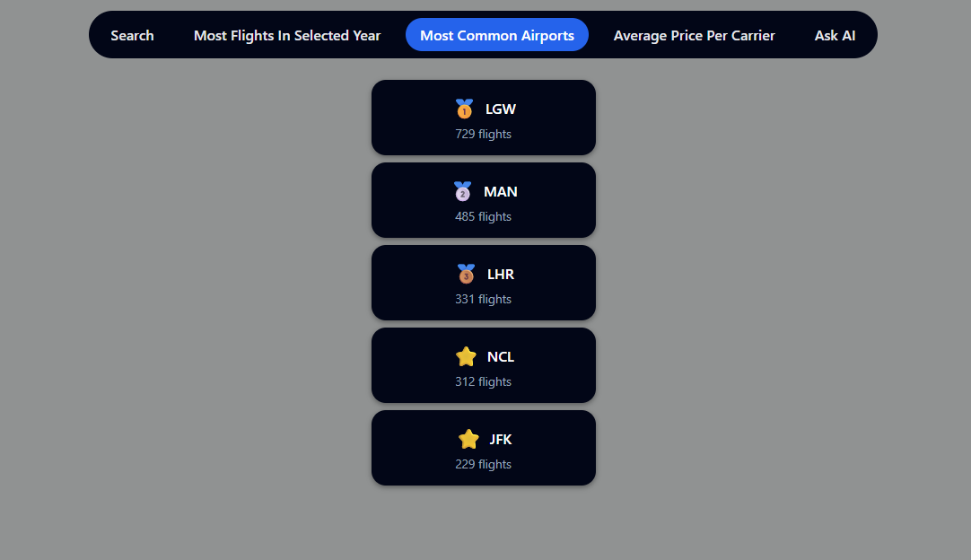Go to Average Price Per Carrier tab
The width and height of the screenshot is (971, 560).
[x=695, y=36]
